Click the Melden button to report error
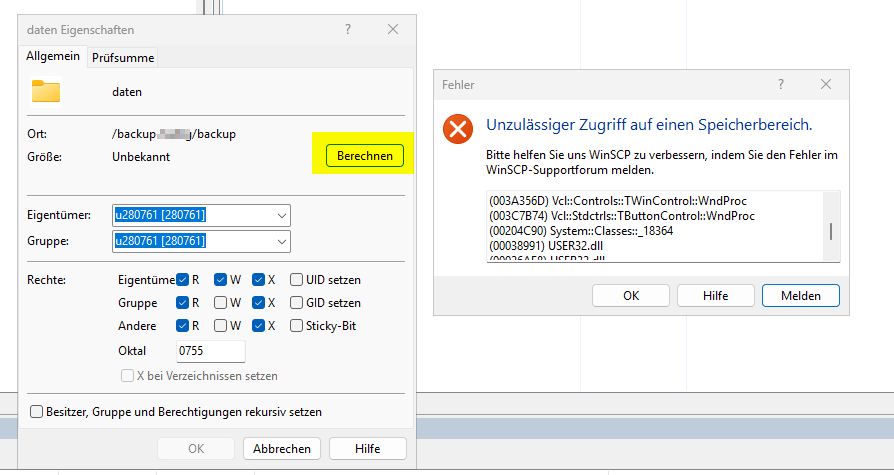 click(800, 296)
